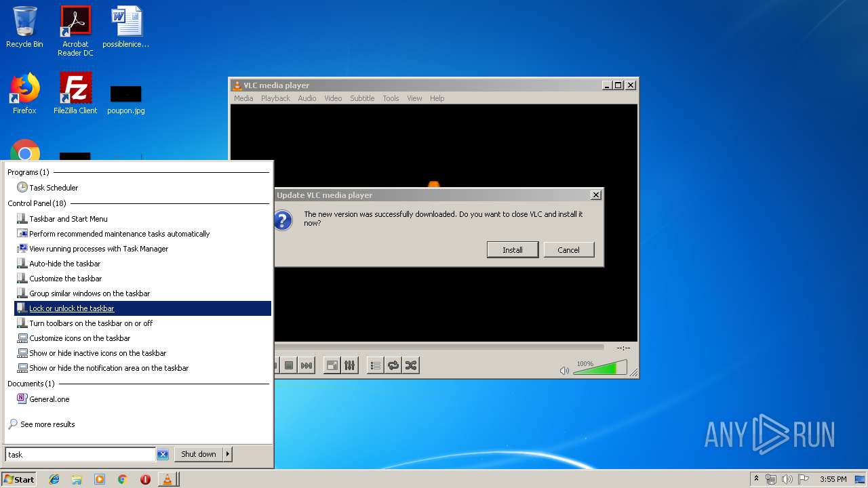Select the Firefox desktop icon
This screenshot has width=868, height=488.
(24, 94)
